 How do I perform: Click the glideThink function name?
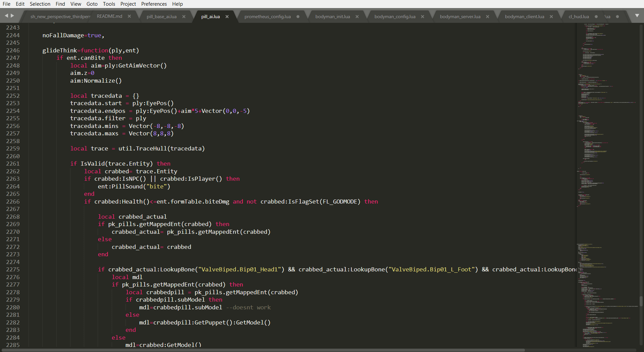(x=59, y=50)
